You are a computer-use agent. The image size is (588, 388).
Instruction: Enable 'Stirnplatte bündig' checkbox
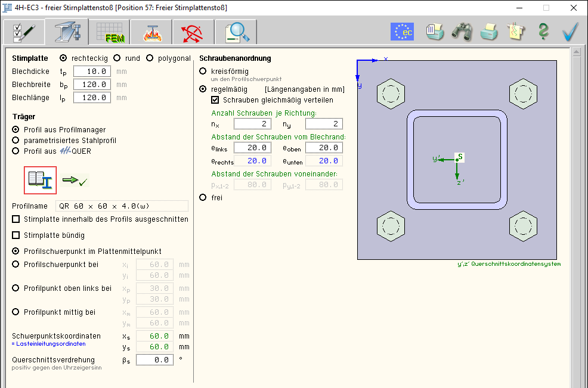point(16,235)
